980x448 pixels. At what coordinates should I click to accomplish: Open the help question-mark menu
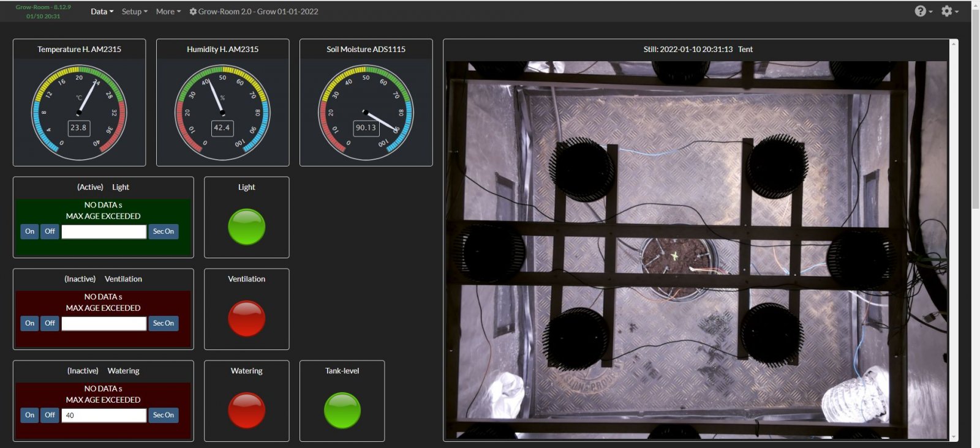(x=924, y=11)
